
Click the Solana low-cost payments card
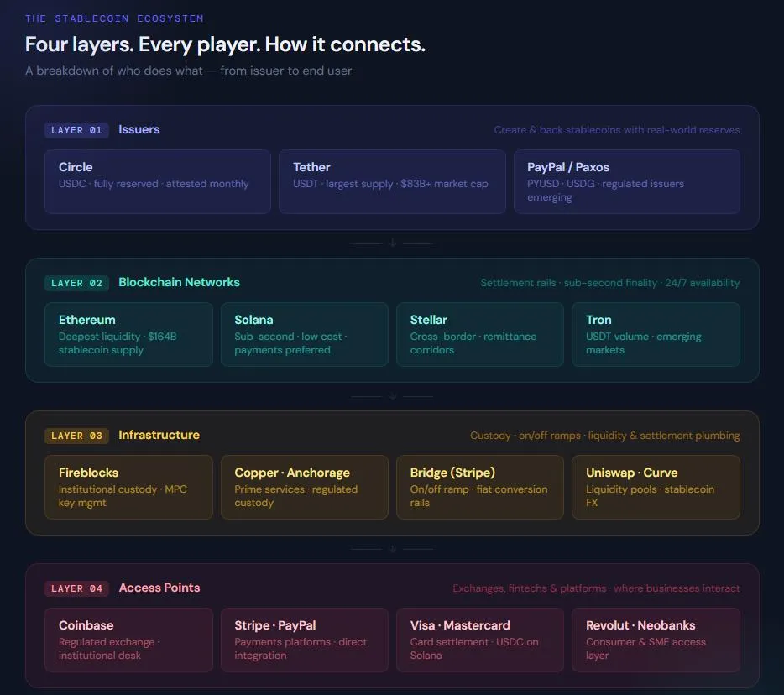coord(304,334)
